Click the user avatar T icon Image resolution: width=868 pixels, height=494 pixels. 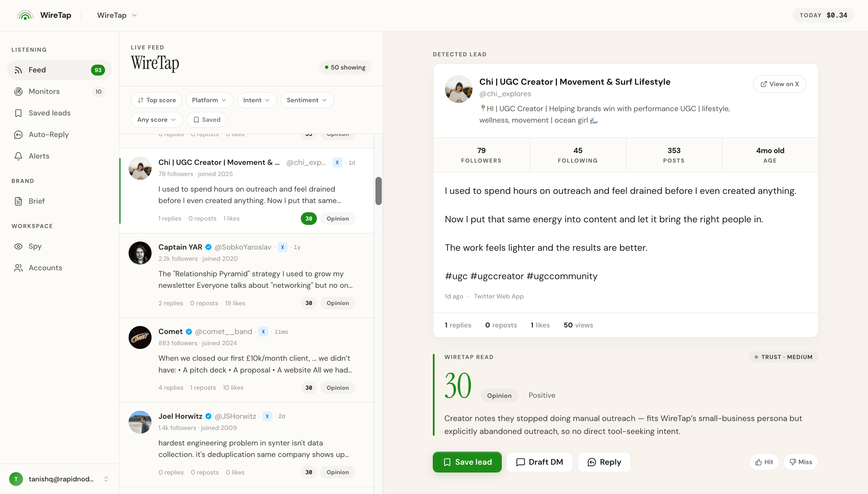coord(16,479)
